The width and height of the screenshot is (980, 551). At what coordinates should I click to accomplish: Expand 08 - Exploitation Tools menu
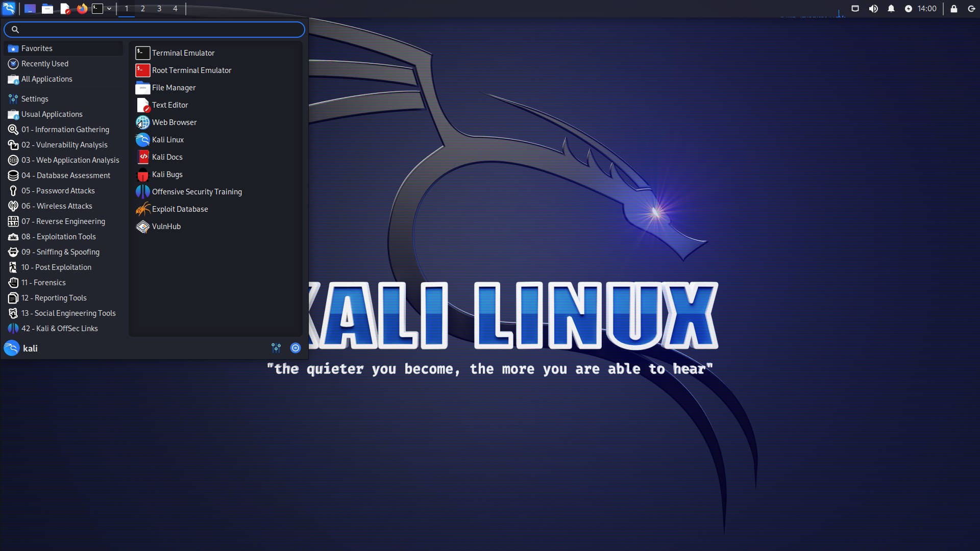click(x=59, y=236)
